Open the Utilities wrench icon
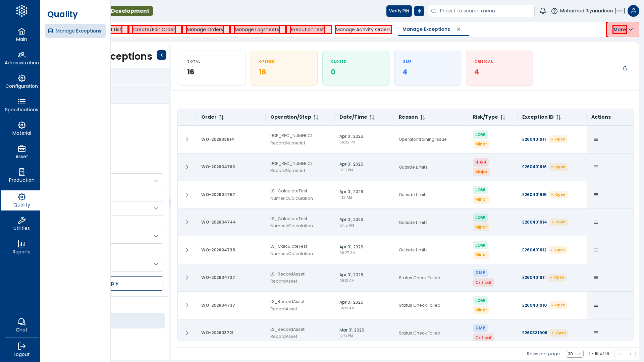The width and height of the screenshot is (644, 362). tap(21, 221)
